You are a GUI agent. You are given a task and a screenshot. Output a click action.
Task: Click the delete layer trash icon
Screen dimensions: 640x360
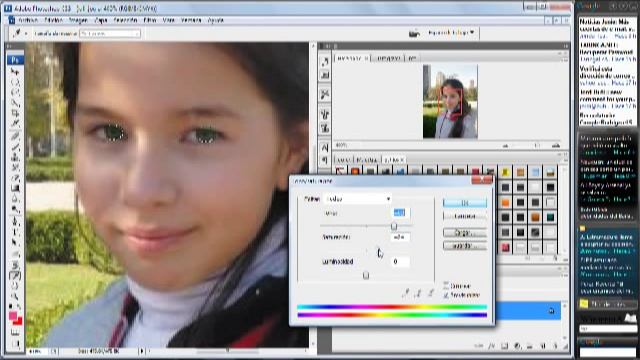point(556,346)
